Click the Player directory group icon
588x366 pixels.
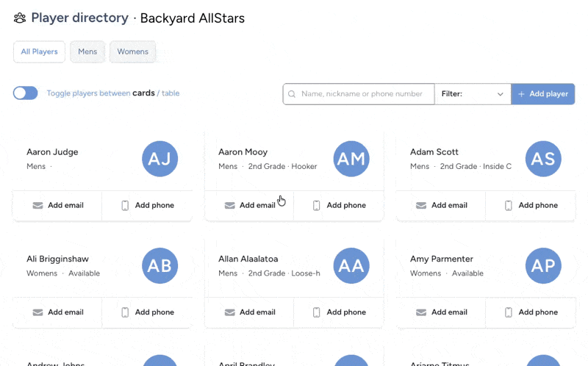pos(20,18)
